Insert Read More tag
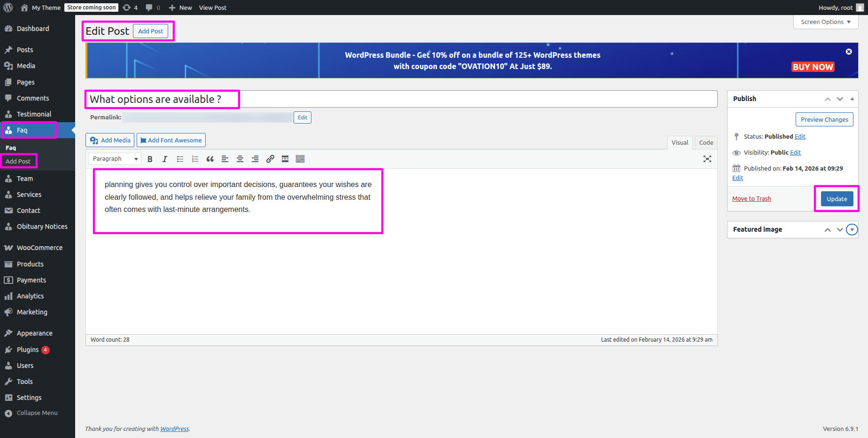Viewport: 868px width, 438px height. click(x=285, y=159)
